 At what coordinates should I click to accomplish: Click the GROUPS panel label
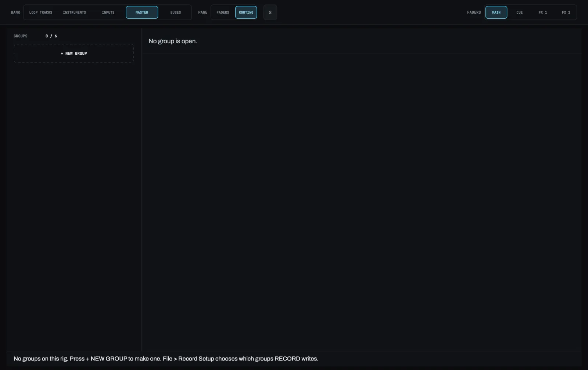21,36
